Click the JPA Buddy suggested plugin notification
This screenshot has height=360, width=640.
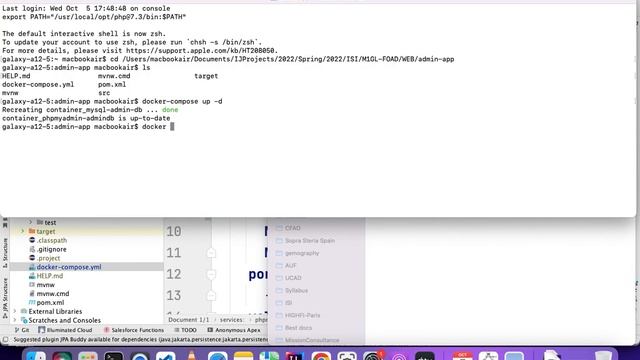coord(141,339)
